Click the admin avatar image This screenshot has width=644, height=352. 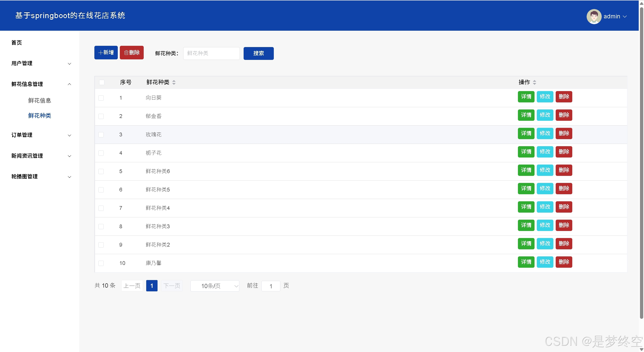pos(594,16)
